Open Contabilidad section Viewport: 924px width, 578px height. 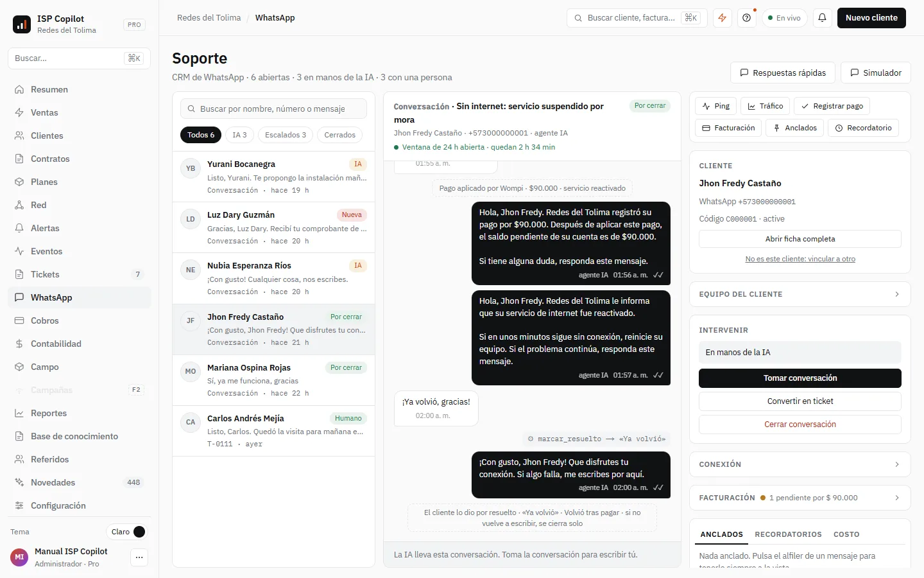point(80,344)
